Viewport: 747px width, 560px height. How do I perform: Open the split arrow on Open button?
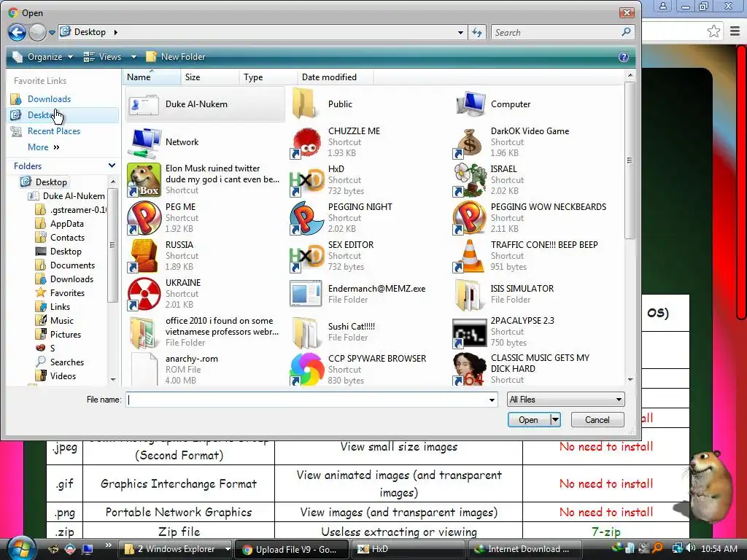[x=555, y=419]
